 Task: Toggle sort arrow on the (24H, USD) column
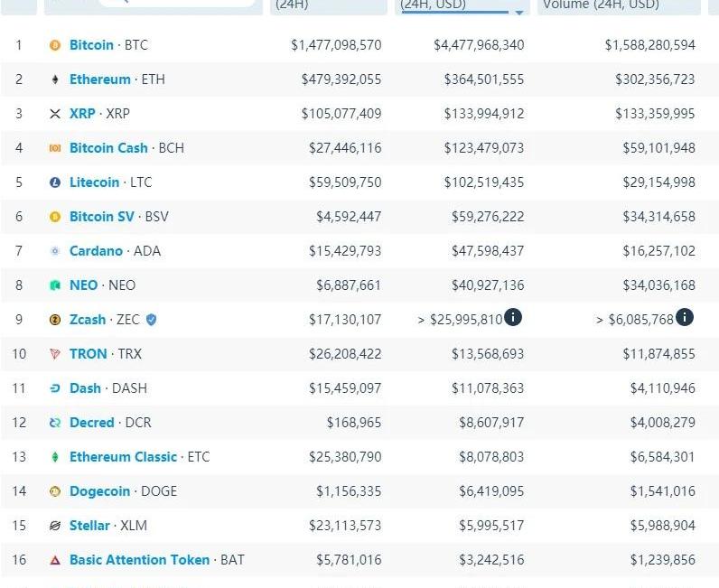pyautogui.click(x=519, y=13)
